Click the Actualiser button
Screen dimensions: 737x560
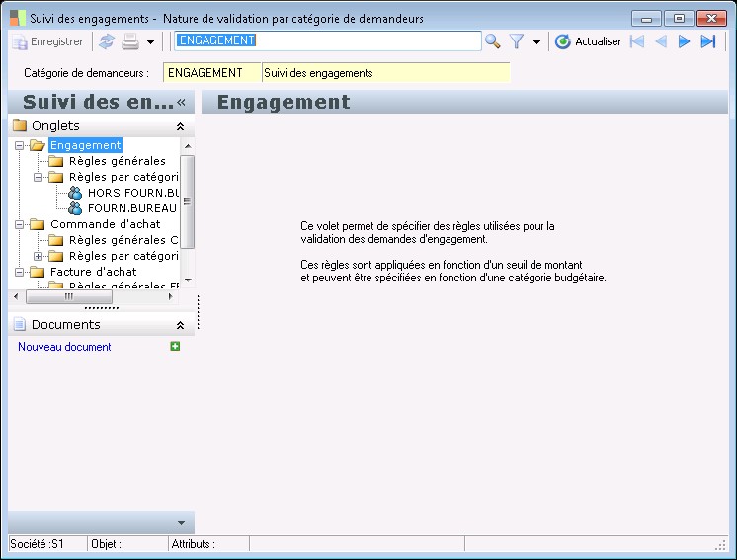coord(588,41)
